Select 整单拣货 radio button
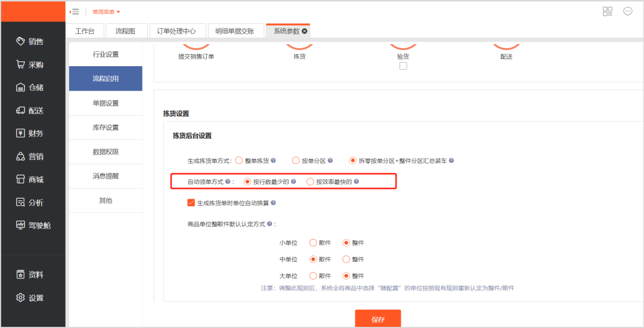Viewport: 644px width, 328px height. point(239,160)
